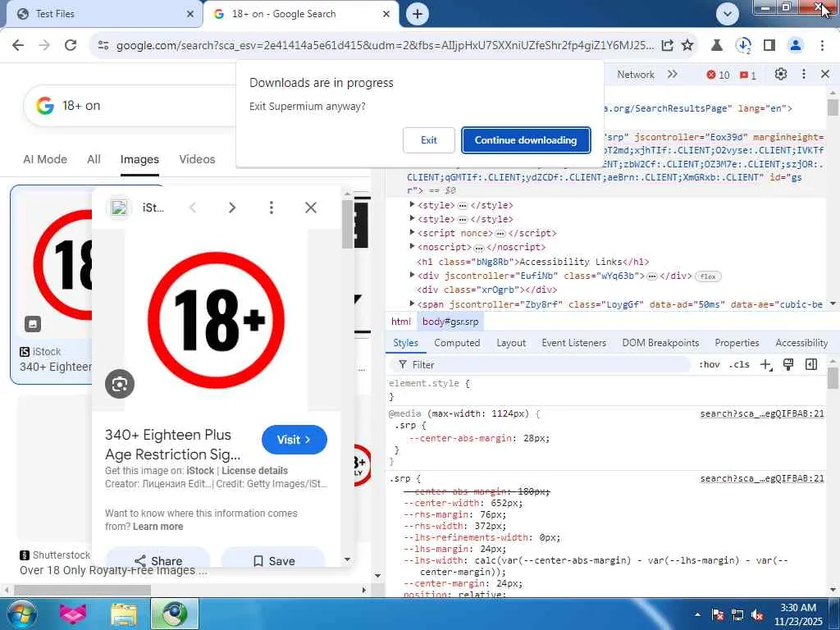
Task: Open the image preview three-dot options
Action: [271, 208]
